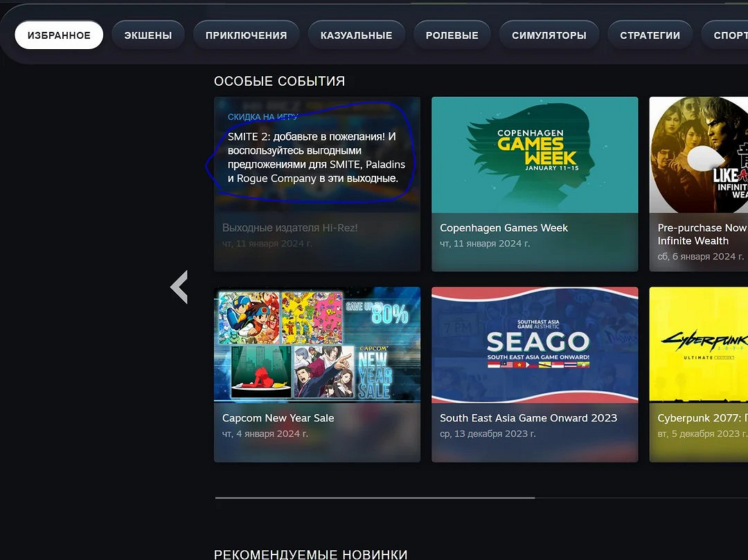Go to the Ролевые category tab
The height and width of the screenshot is (560, 748).
pyautogui.click(x=452, y=35)
